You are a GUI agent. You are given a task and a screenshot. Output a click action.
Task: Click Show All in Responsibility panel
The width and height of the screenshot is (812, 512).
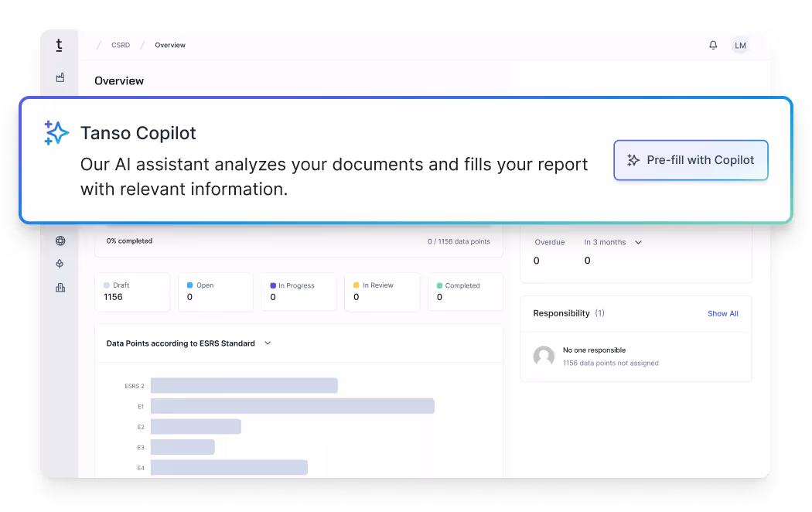723,314
